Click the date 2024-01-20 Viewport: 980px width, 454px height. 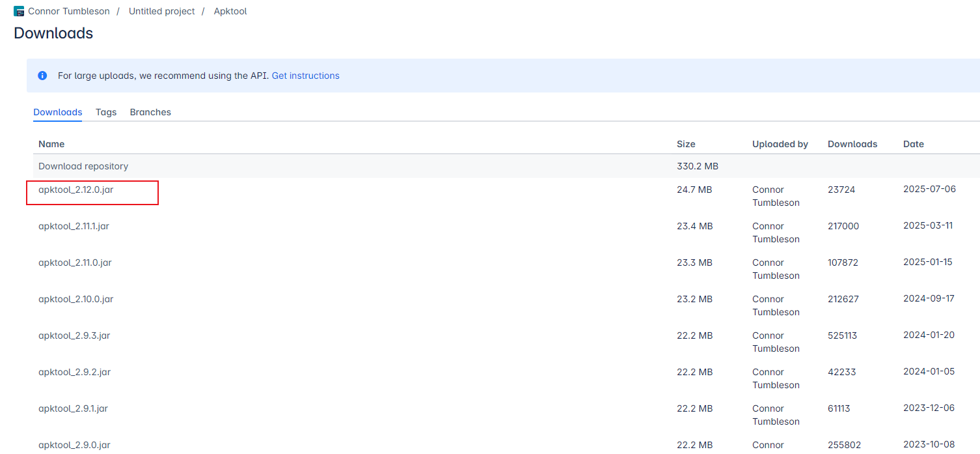(929, 335)
